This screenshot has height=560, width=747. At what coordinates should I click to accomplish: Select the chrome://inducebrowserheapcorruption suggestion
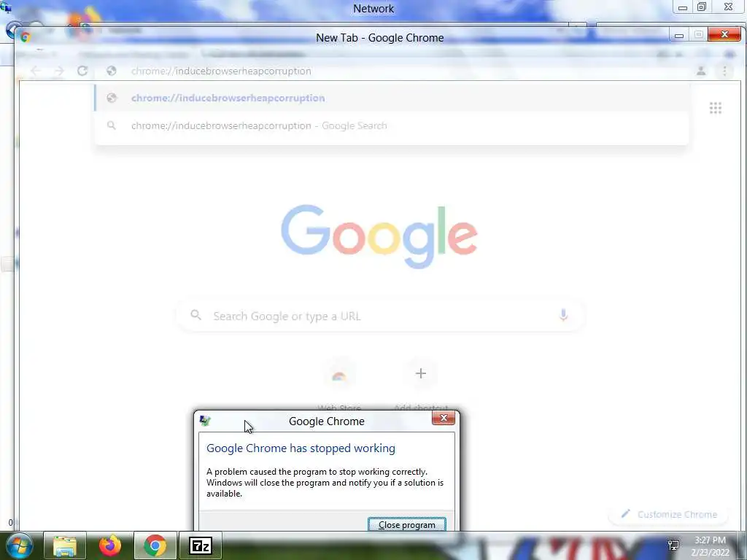(x=392, y=98)
